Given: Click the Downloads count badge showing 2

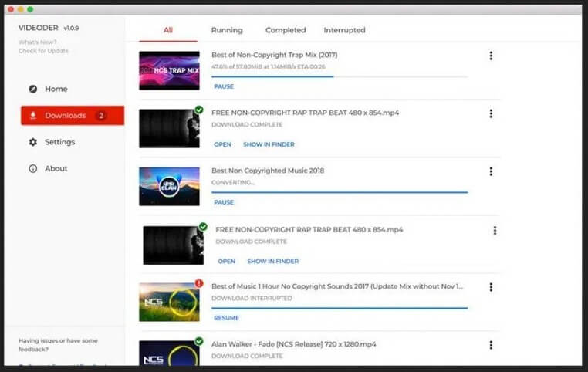Looking at the screenshot, I should pos(100,116).
